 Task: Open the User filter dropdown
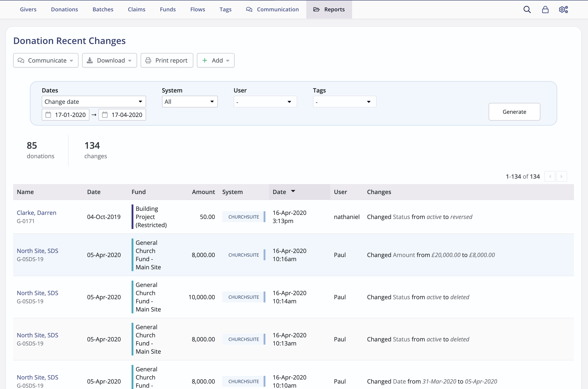click(265, 102)
